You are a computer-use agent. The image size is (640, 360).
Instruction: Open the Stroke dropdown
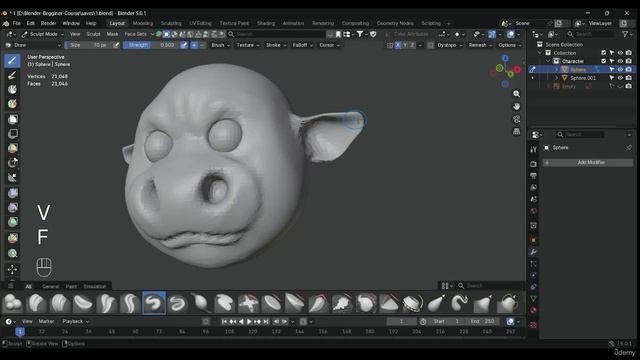(276, 45)
